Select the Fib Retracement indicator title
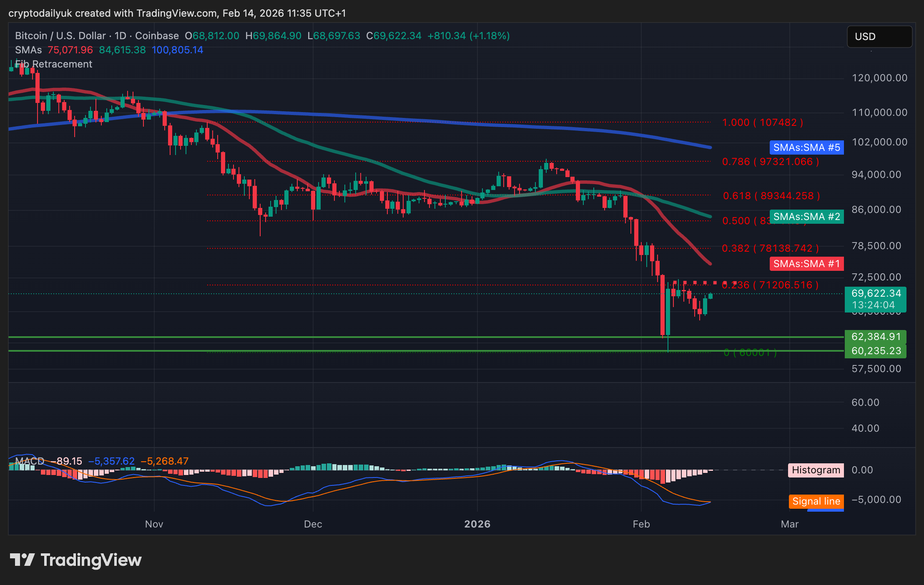 coord(54,64)
